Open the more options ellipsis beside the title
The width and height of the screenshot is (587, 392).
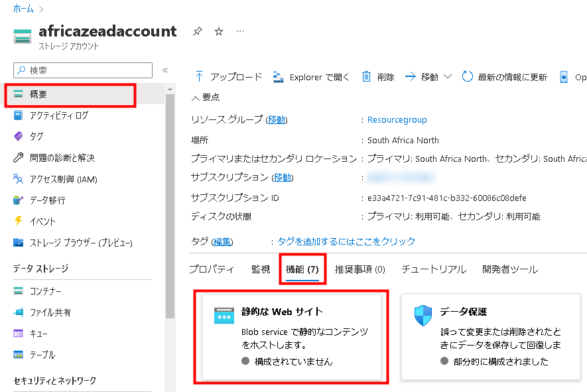(x=240, y=31)
